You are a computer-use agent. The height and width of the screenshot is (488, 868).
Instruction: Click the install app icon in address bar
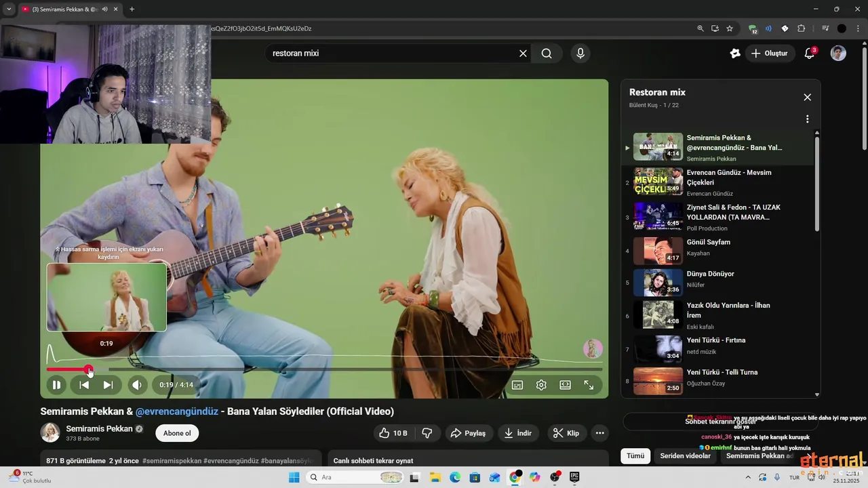pos(715,28)
